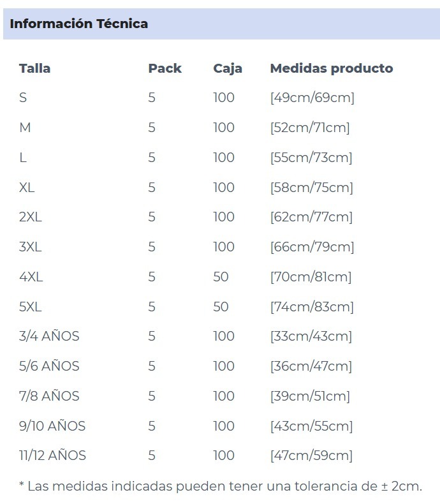
Task: Click the 5XL size label
Action: (x=31, y=306)
